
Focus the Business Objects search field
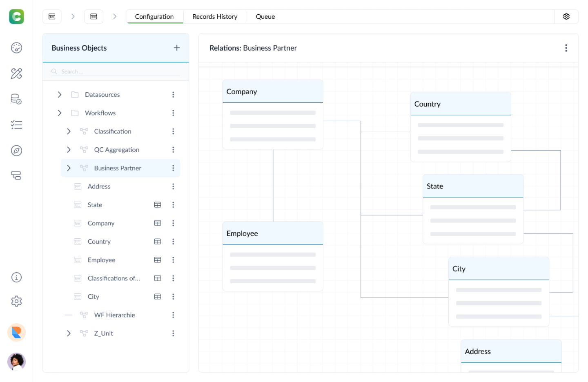point(116,71)
